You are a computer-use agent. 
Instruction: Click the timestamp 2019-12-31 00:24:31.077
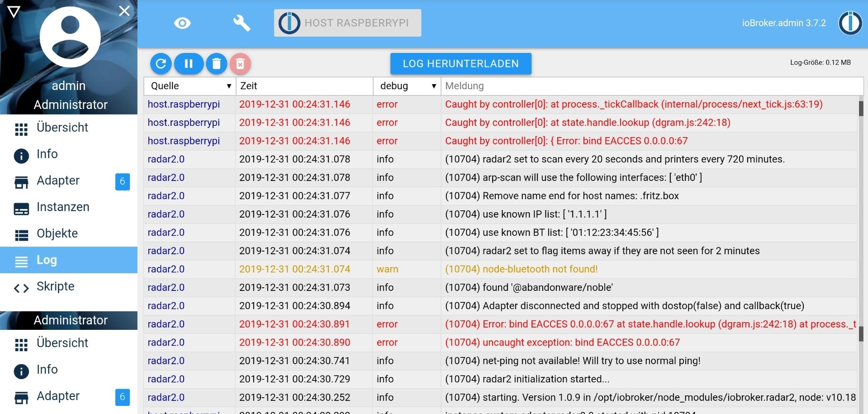pyautogui.click(x=294, y=196)
